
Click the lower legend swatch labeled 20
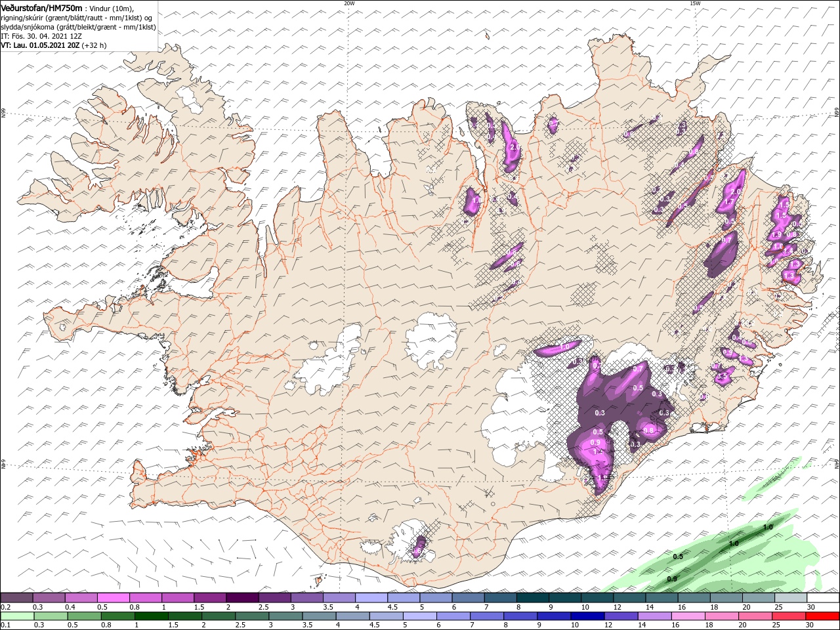pos(756,616)
